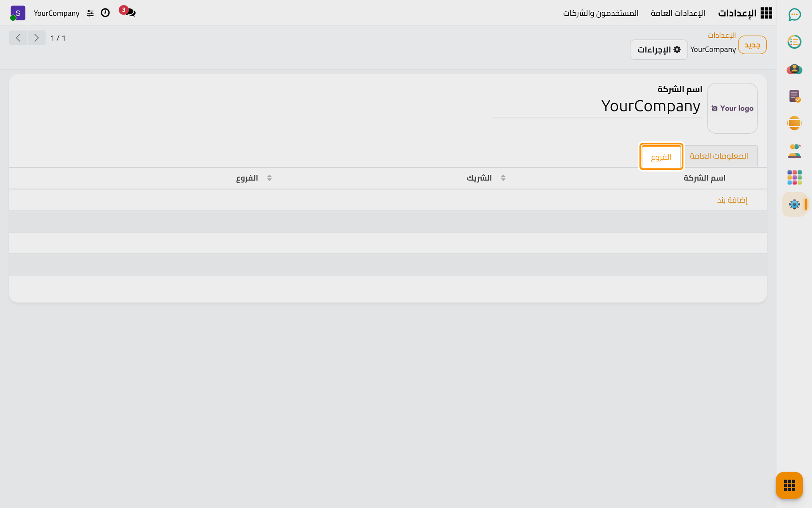Viewport: 812px width, 508px height.
Task: Open المستخدمون والشركات menu
Action: pyautogui.click(x=601, y=13)
